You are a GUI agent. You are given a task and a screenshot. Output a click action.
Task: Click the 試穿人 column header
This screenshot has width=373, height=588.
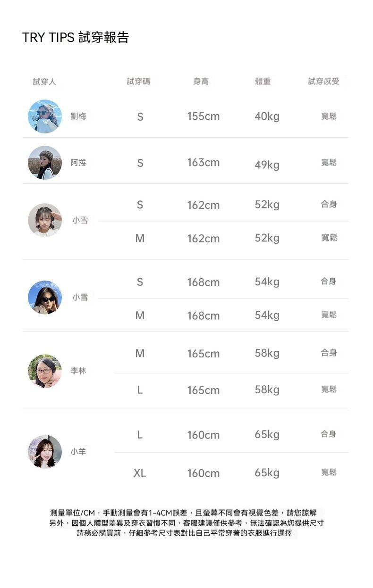coord(44,82)
